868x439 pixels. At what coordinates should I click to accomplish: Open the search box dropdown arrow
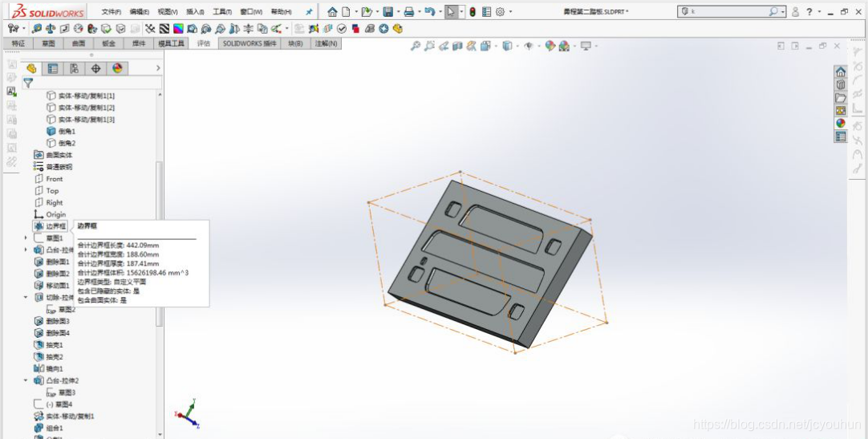click(782, 11)
